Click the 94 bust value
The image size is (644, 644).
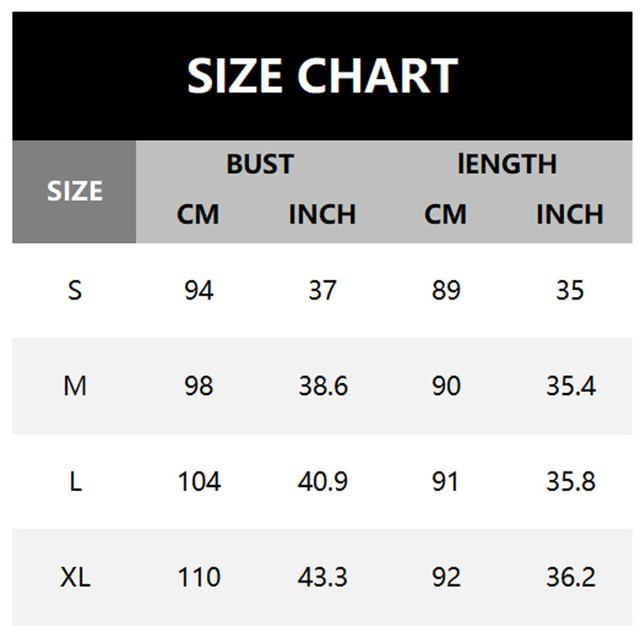tap(198, 291)
